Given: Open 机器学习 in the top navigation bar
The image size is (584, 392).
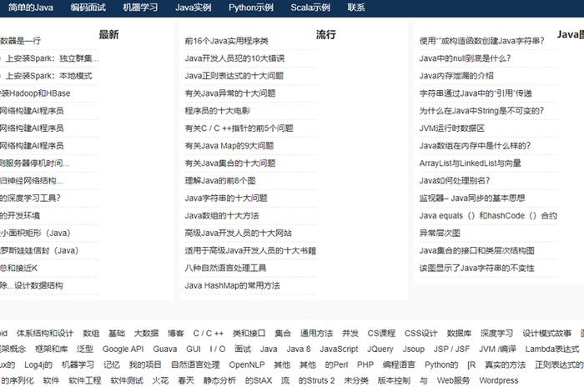Looking at the screenshot, I should [x=140, y=8].
